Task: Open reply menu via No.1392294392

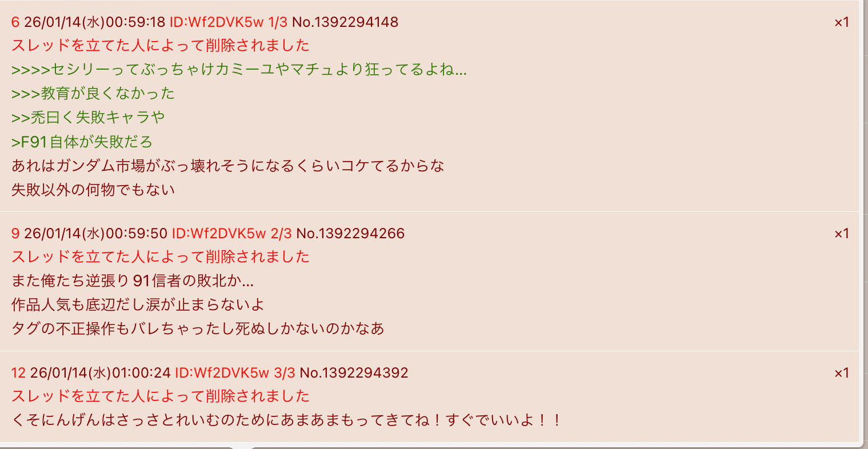Action: [354, 373]
